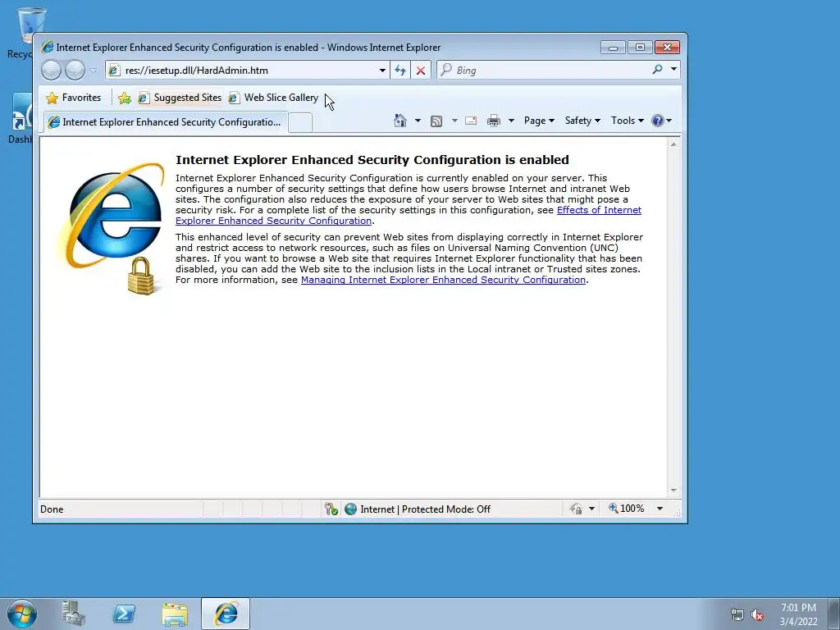The width and height of the screenshot is (840, 630).
Task: Click the add-ons manager status bar icon
Action: click(x=331, y=509)
